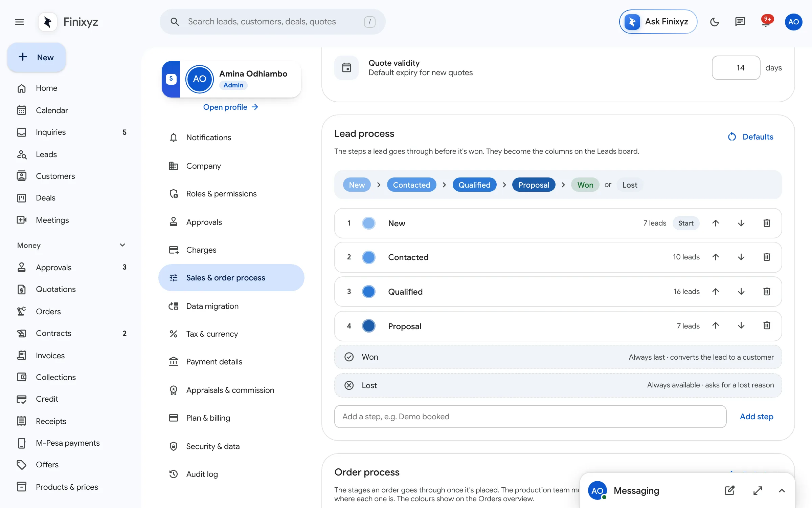The width and height of the screenshot is (812, 508).
Task: Open notifications bell with 9+ badge
Action: (x=766, y=22)
